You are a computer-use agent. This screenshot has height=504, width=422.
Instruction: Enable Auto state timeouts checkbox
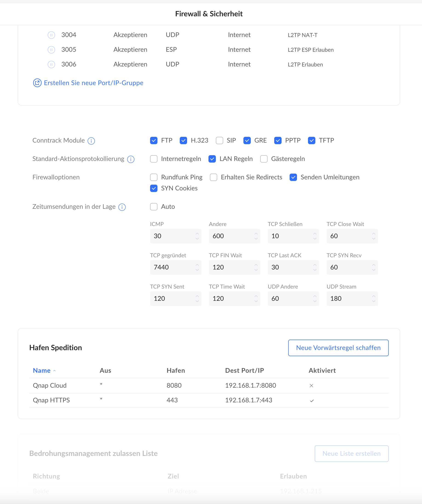click(x=154, y=207)
